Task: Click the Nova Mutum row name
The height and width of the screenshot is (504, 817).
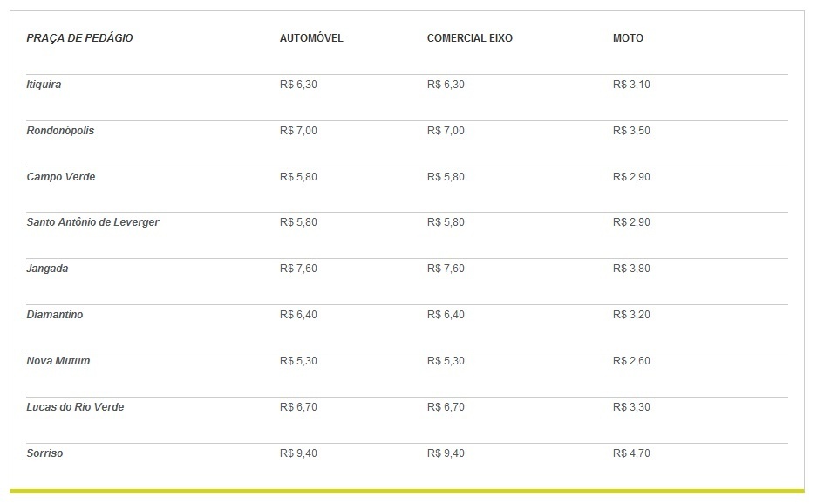Action: 58,361
